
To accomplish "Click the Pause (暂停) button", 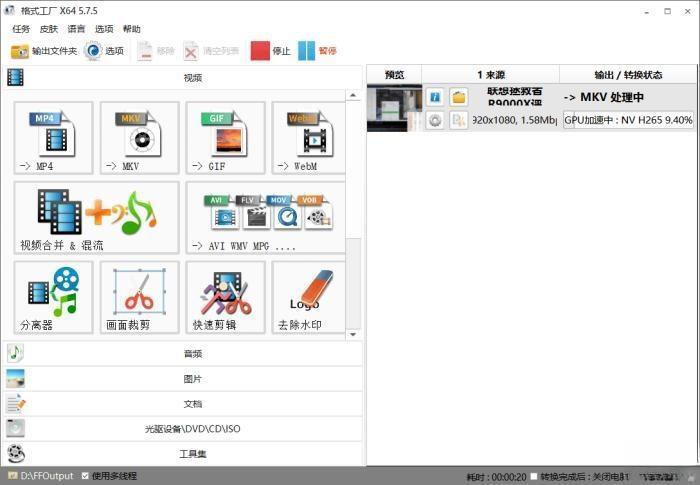I will (317, 51).
